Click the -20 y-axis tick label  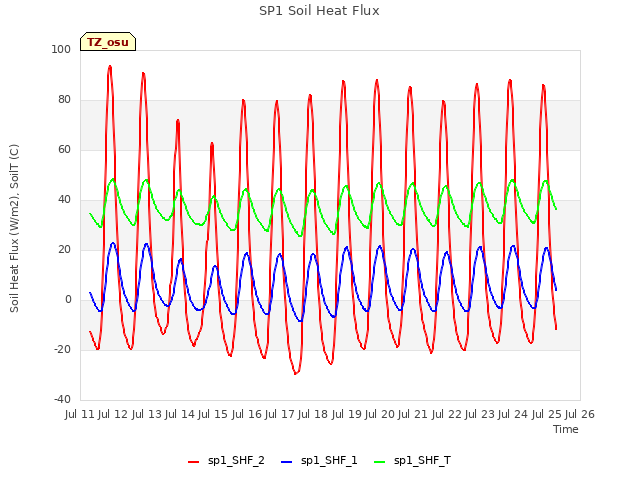62,349
